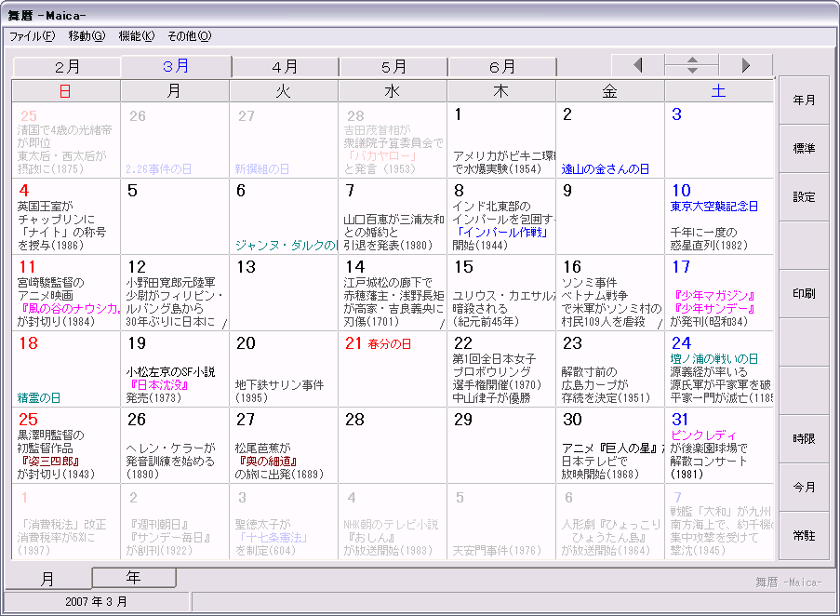Select March 25 姿三四郎 cell

pyautogui.click(x=66, y=446)
